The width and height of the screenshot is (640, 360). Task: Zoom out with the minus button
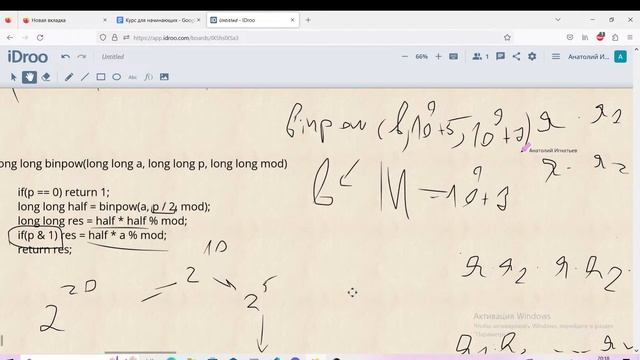pyautogui.click(x=404, y=57)
